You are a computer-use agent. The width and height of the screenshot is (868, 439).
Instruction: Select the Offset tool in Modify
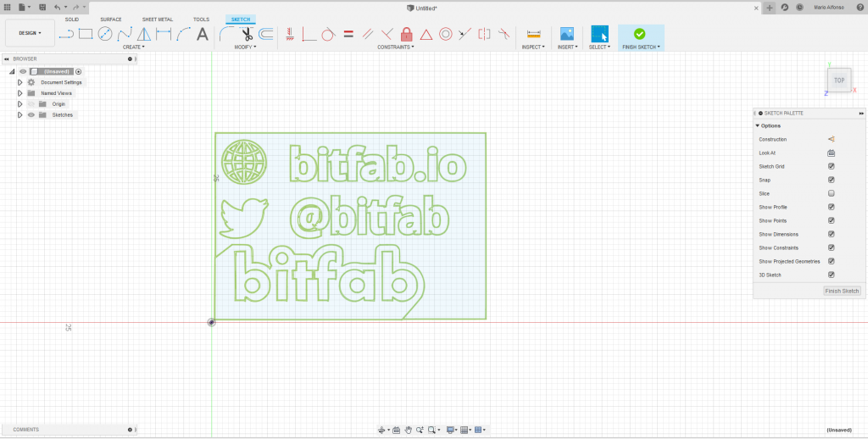[266, 34]
